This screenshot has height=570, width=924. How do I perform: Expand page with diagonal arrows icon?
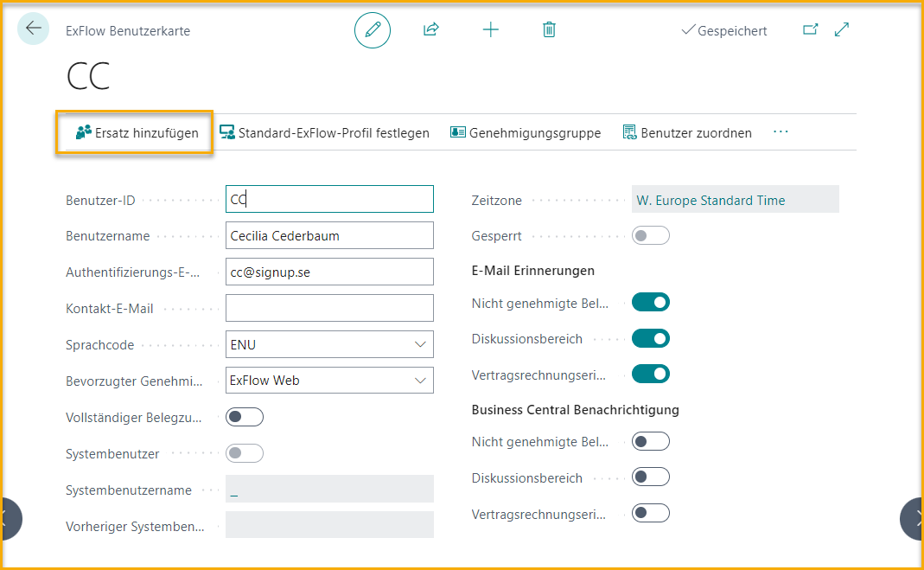pos(842,29)
